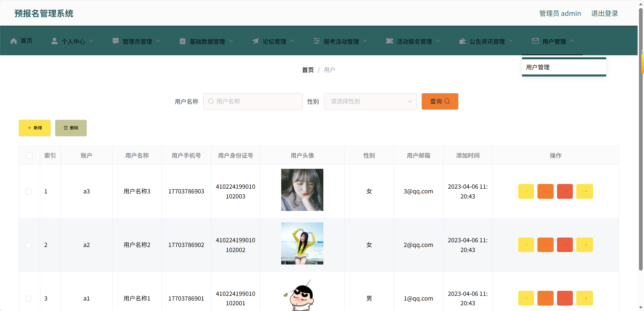The height and width of the screenshot is (311, 644).
Task: Expand the 公告资讯管理 menu chevron
Action: (511, 41)
